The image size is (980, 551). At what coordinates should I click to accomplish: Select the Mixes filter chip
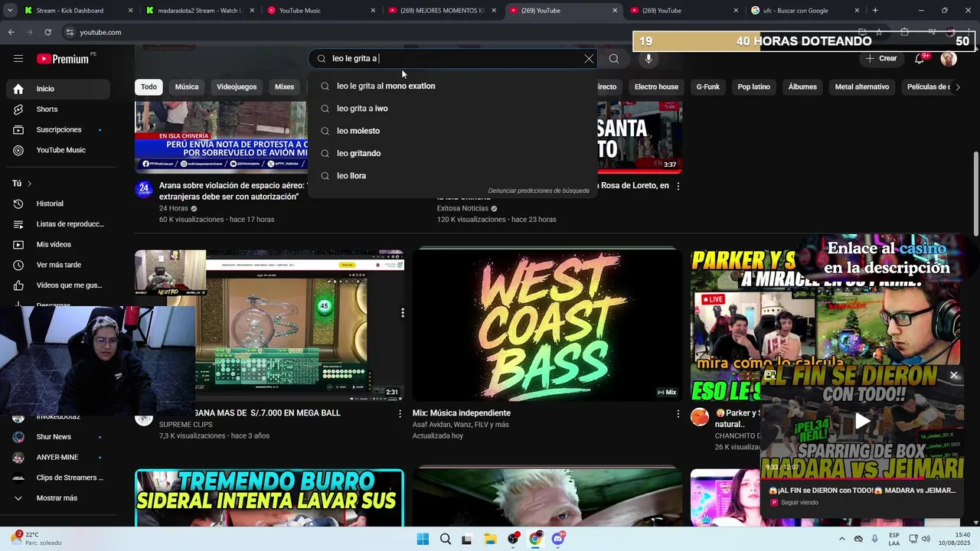pyautogui.click(x=284, y=87)
